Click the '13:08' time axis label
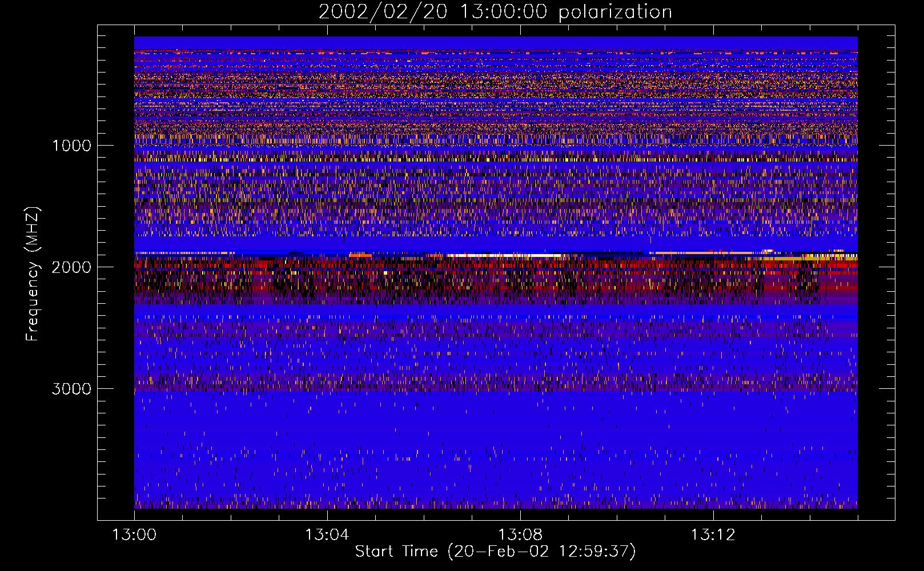 pos(520,535)
